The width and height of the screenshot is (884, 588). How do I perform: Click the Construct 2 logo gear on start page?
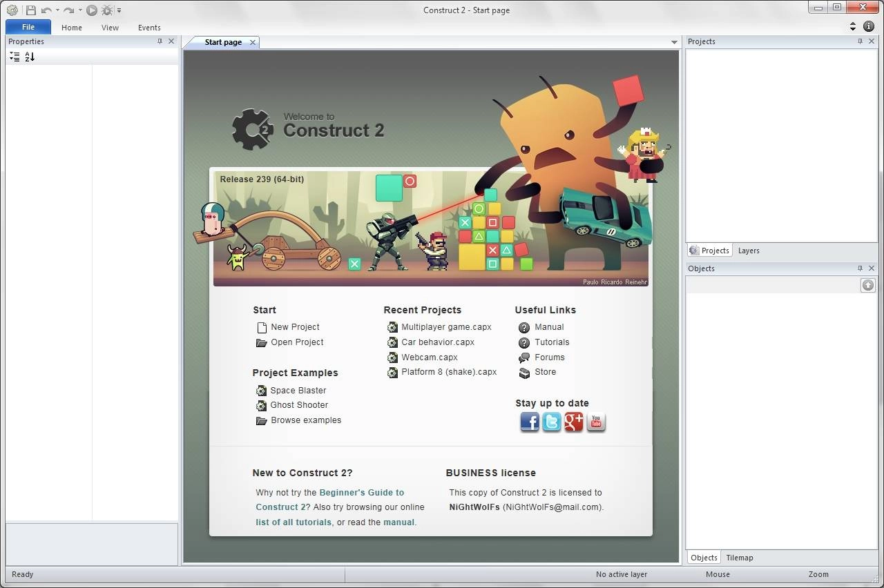pyautogui.click(x=253, y=129)
